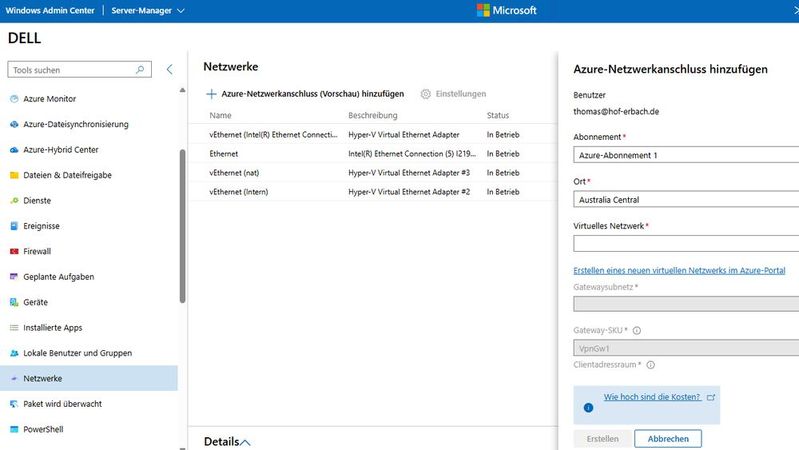The height and width of the screenshot is (450, 799).
Task: Open the Ort dropdown showing Australia Central
Action: click(x=686, y=199)
